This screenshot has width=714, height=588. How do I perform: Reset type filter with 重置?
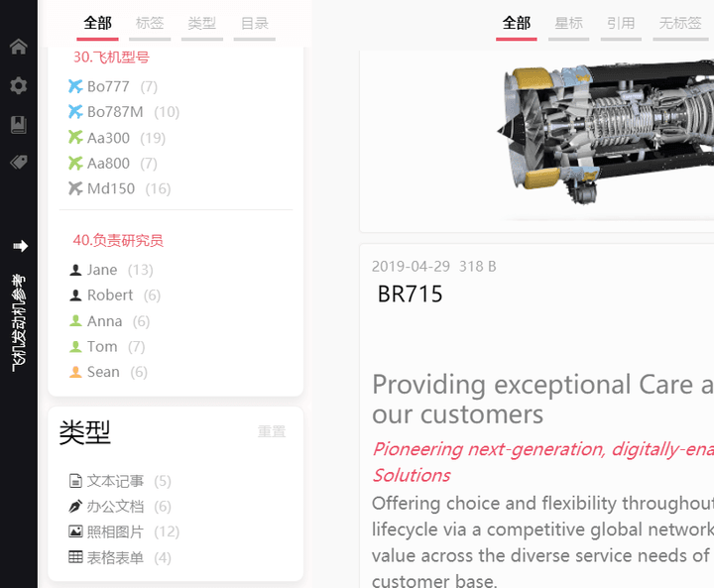pyautogui.click(x=272, y=431)
